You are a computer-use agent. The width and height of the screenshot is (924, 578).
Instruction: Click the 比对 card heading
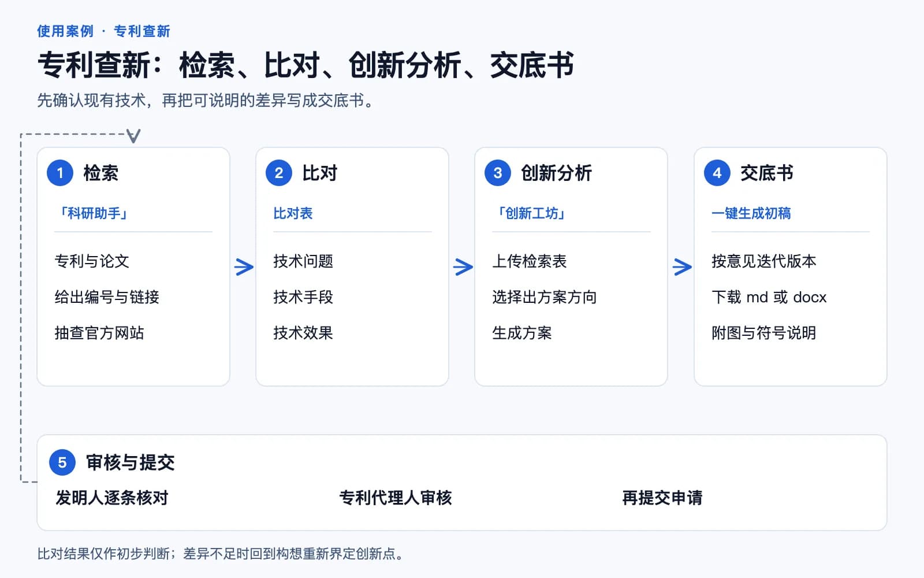pos(320,173)
